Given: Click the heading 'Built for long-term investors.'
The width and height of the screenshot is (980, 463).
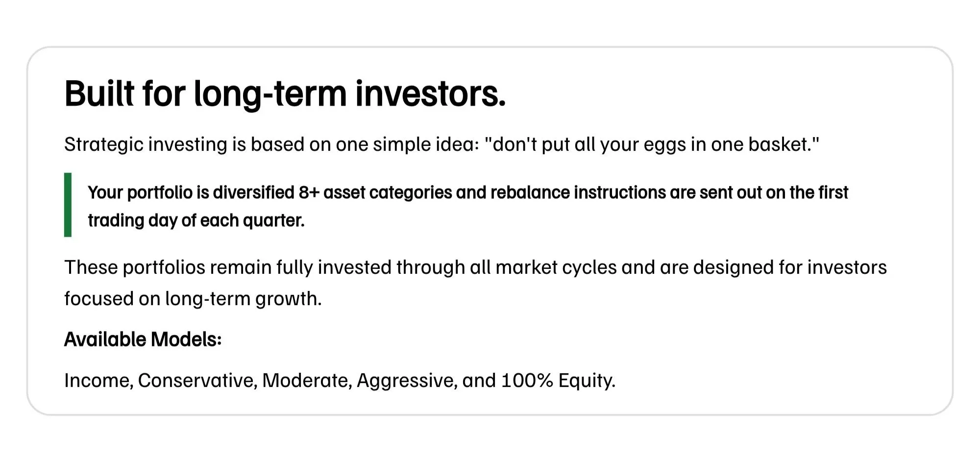Looking at the screenshot, I should [285, 94].
